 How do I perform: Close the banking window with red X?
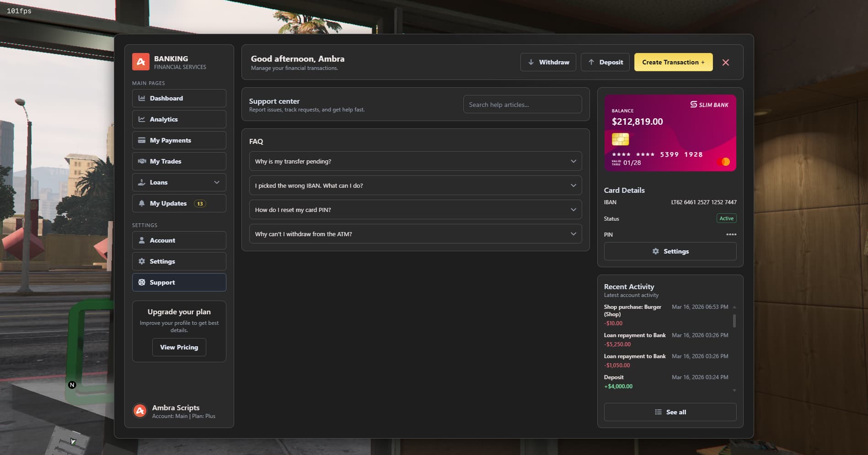pyautogui.click(x=726, y=63)
